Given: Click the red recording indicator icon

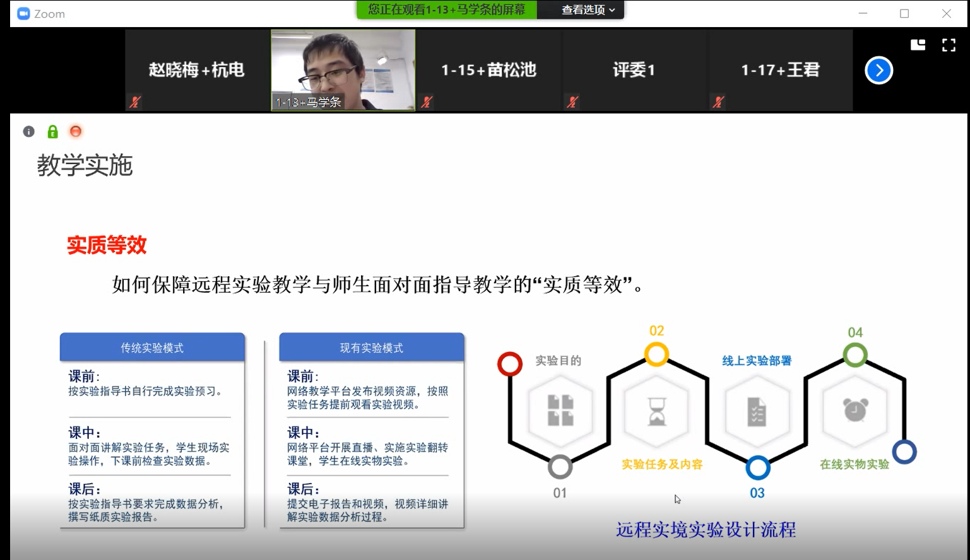Looking at the screenshot, I should tap(76, 131).
